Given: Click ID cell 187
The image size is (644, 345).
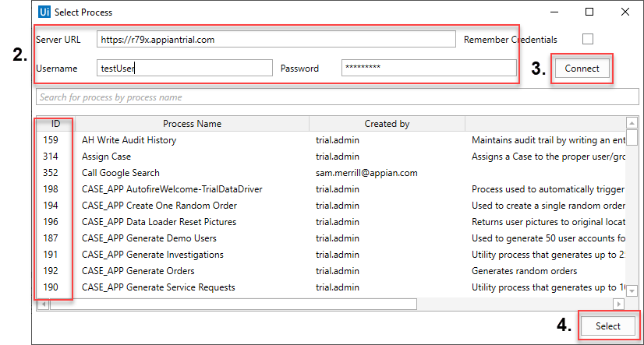Looking at the screenshot, I should click(51, 238).
